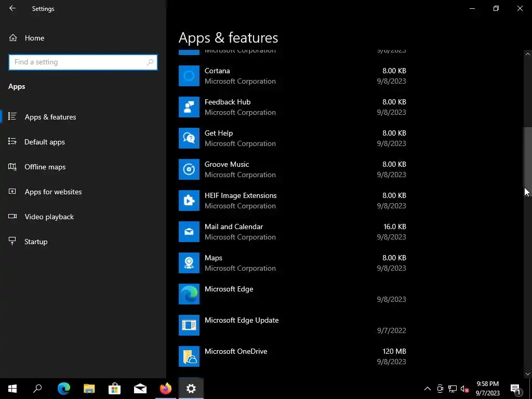Viewport: 532px width, 399px height.
Task: Open Firefox from the taskbar
Action: (166, 389)
